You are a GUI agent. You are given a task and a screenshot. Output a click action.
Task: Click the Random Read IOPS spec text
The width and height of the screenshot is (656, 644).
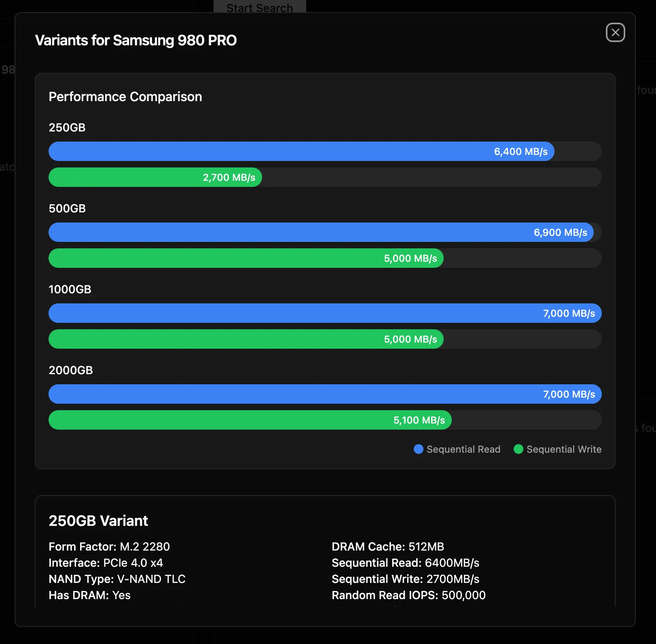pos(408,595)
